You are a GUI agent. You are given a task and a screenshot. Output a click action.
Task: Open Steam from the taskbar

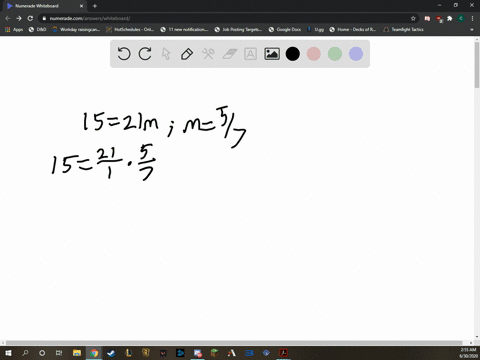pyautogui.click(x=111, y=353)
